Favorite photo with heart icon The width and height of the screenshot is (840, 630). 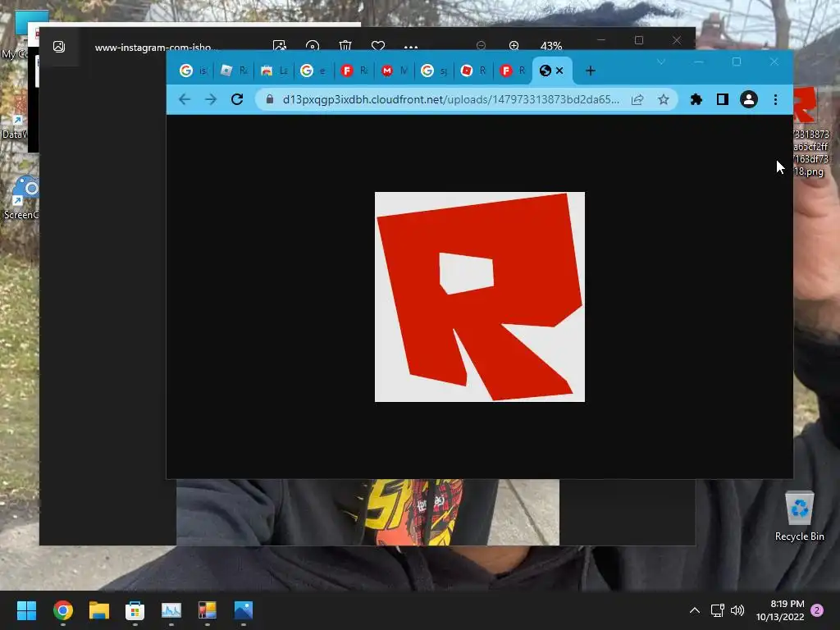coord(377,46)
